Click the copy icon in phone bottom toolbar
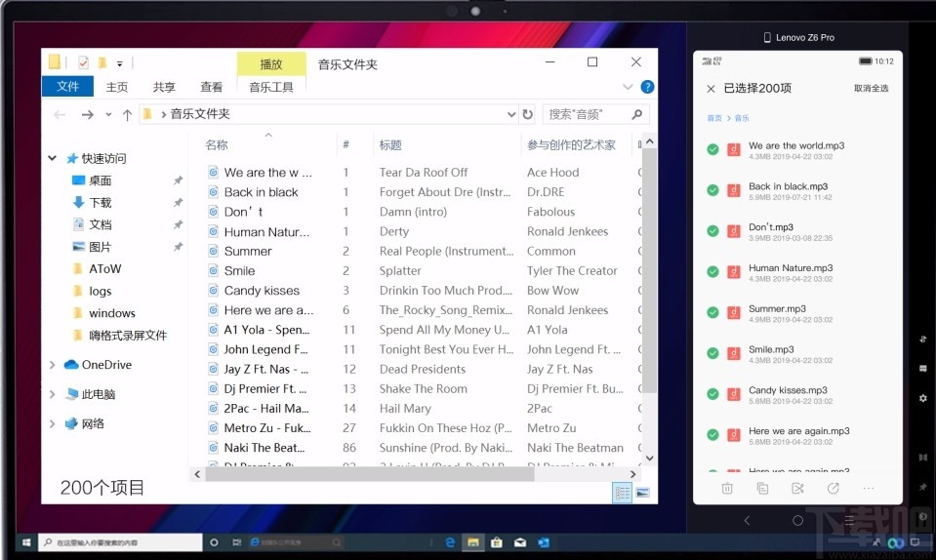This screenshot has height=560, width=936. tap(762, 489)
